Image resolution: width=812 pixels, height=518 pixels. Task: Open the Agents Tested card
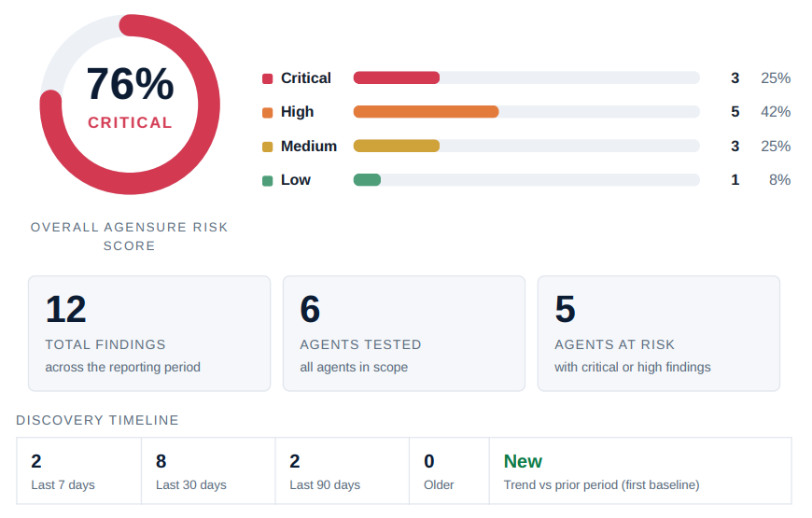[x=404, y=333]
